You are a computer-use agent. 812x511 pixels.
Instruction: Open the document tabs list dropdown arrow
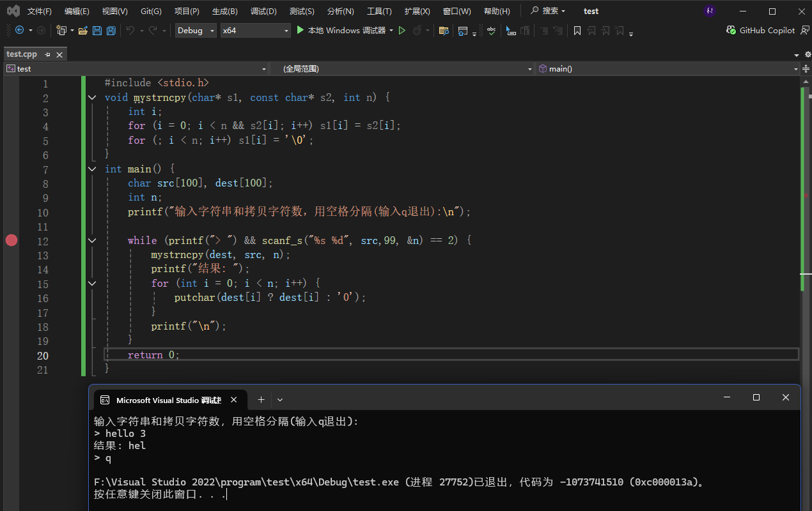point(797,55)
